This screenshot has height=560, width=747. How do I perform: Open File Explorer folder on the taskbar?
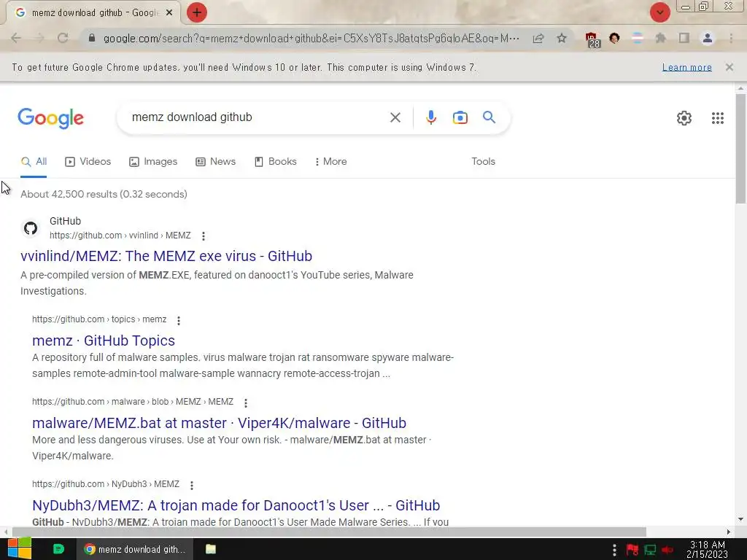tap(211, 549)
